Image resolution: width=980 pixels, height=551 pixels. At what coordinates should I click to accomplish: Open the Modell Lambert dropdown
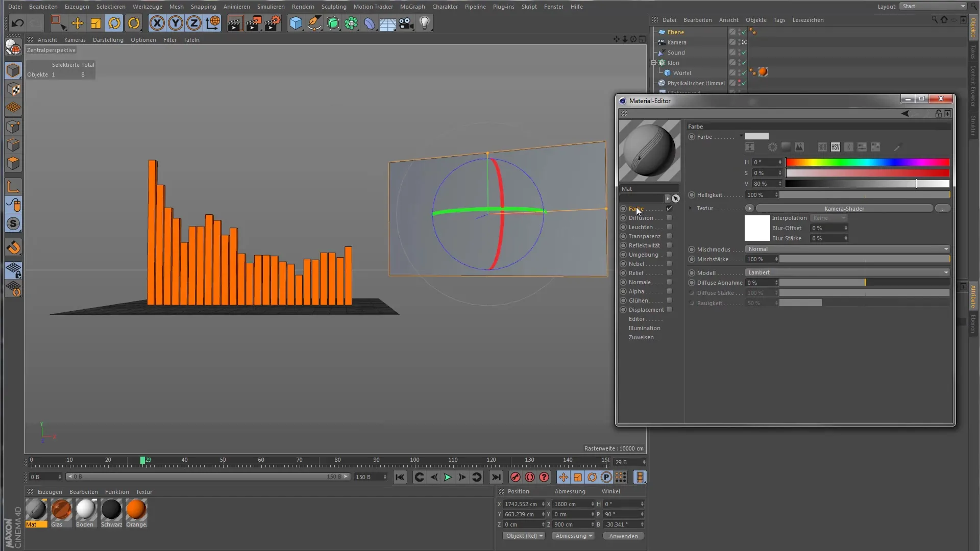tap(847, 272)
